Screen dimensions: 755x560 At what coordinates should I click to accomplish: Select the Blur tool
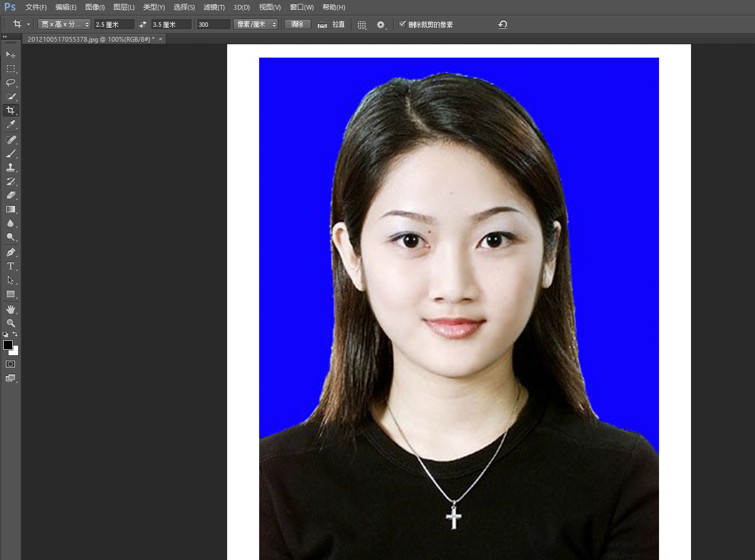11,223
